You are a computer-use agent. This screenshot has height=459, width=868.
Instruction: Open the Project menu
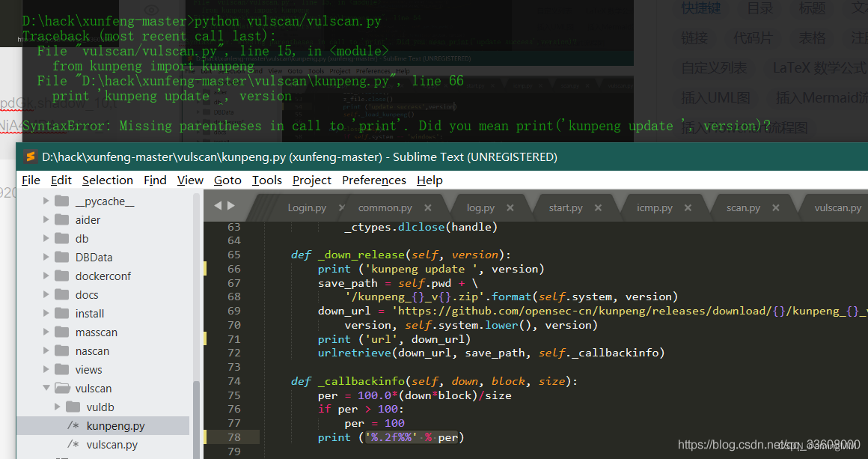coord(312,180)
